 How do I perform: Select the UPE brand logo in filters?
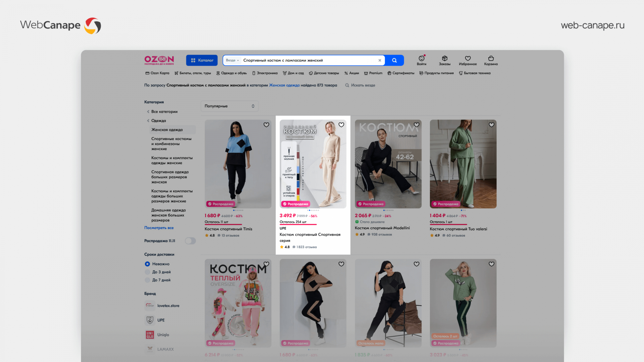click(x=150, y=320)
